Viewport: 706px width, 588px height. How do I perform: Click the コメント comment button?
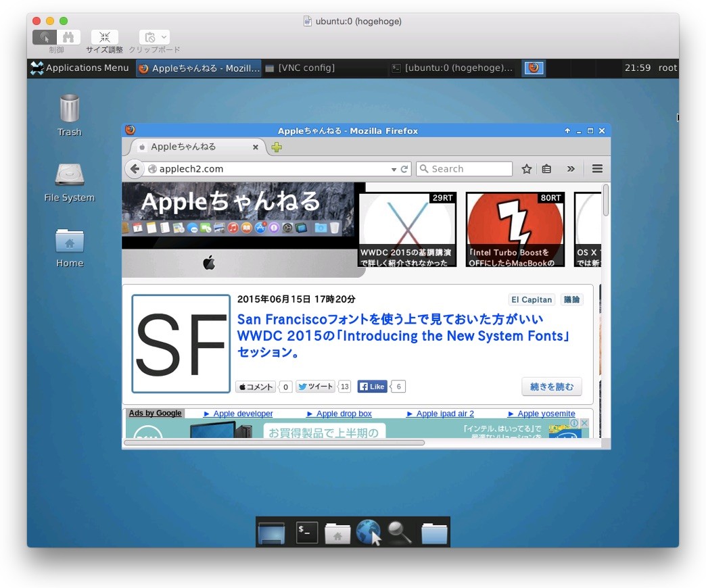tap(256, 387)
